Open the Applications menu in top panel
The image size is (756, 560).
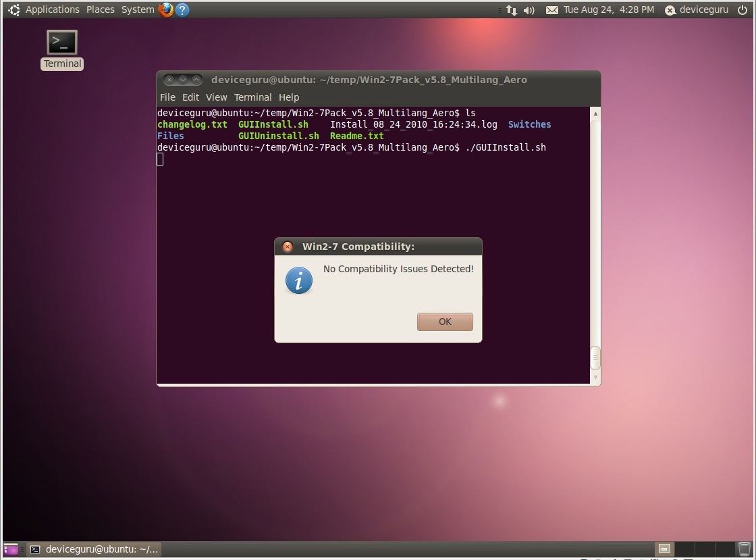point(52,9)
